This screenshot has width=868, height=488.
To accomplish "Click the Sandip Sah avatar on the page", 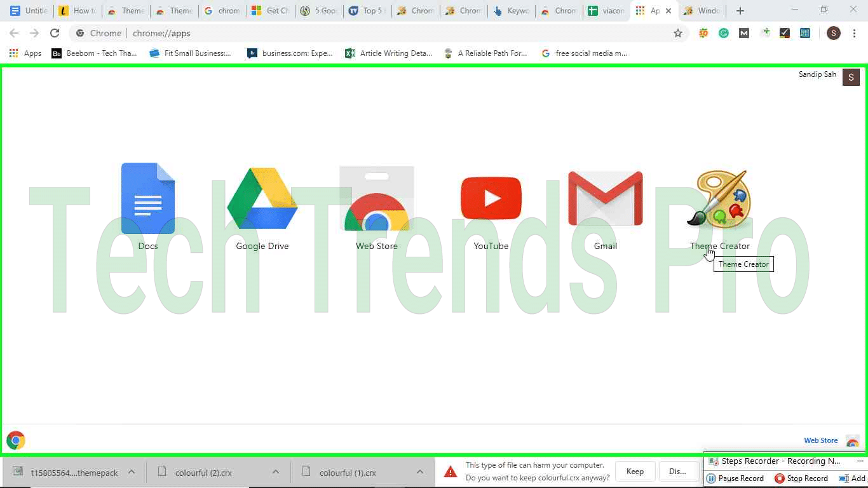I will [851, 78].
